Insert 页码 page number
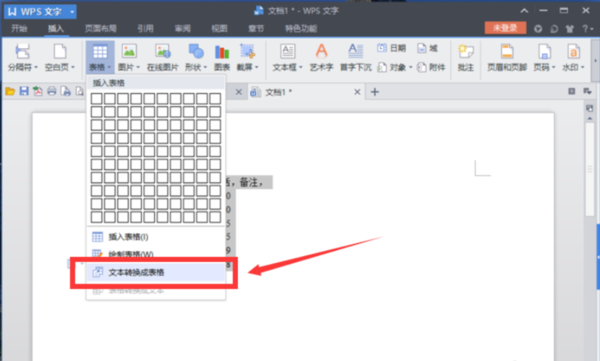This screenshot has height=361, width=600. [x=544, y=57]
